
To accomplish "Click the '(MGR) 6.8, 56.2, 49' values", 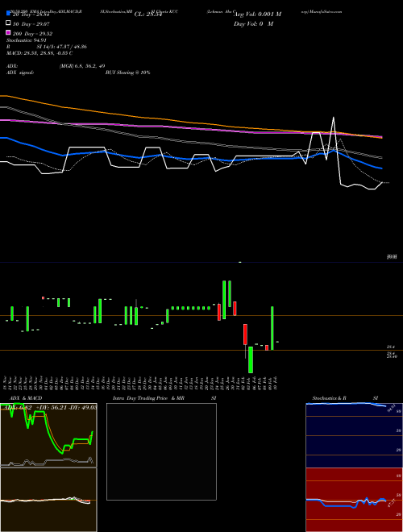I will click(x=81, y=66).
